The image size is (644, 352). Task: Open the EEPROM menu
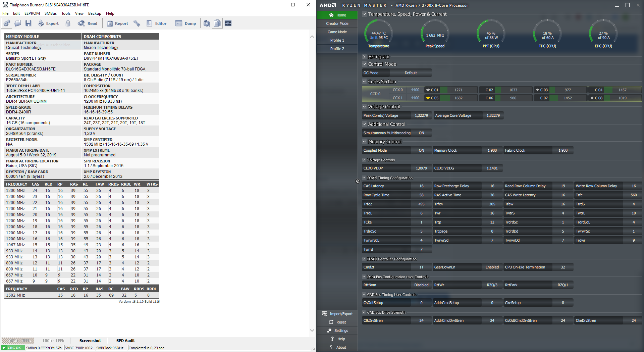pos(32,13)
